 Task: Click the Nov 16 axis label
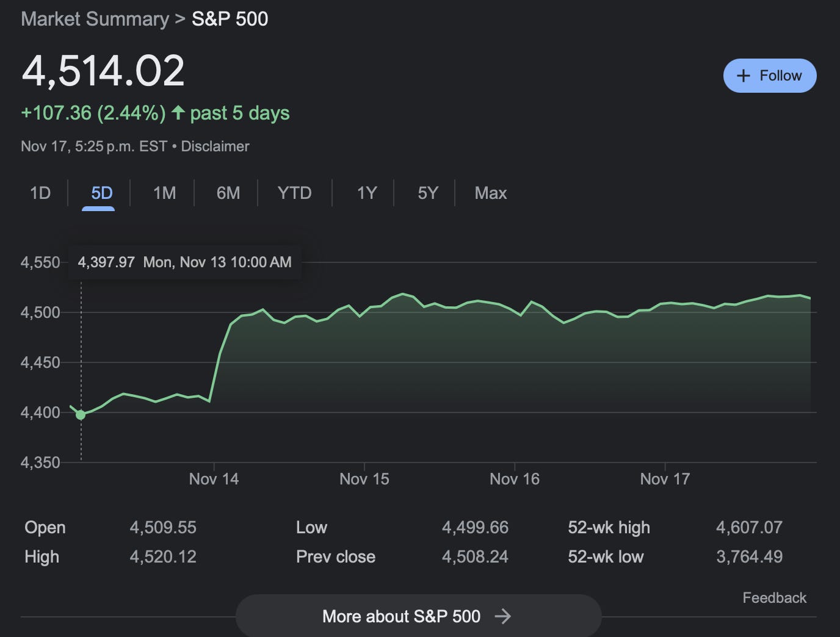515,479
